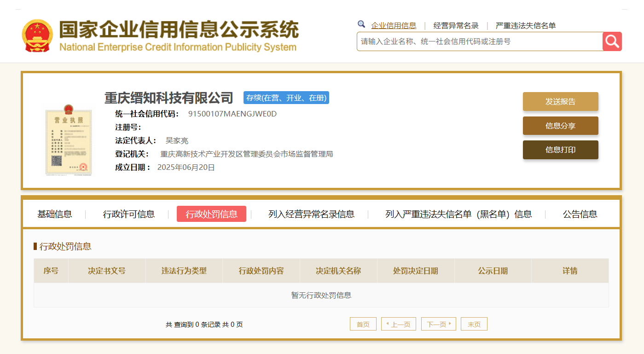Click the 公示日期 column header
The height and width of the screenshot is (354, 644).
point(493,271)
